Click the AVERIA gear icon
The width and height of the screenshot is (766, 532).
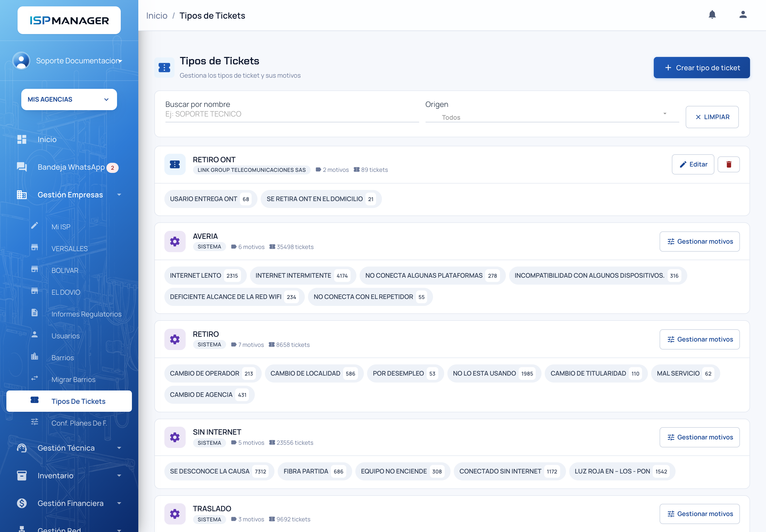(x=175, y=241)
